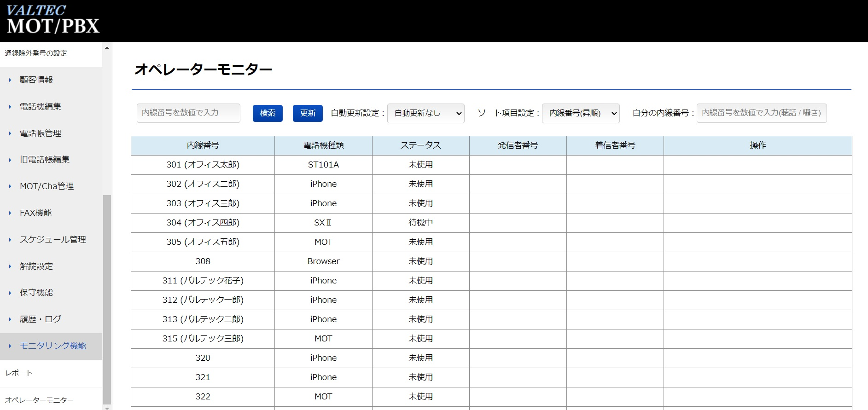The height and width of the screenshot is (410, 868).
Task: Expand the 保守機能 arrow icon
Action: click(10, 293)
